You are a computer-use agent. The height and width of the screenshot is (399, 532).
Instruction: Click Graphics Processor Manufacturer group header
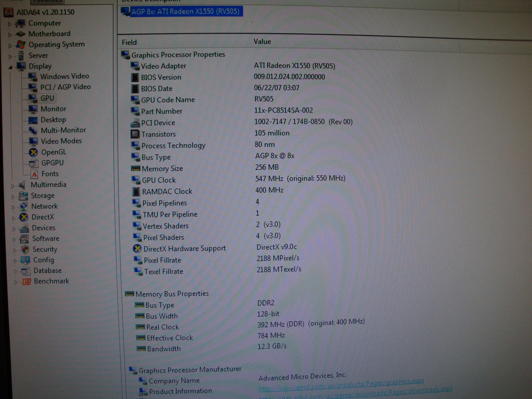[190, 370]
